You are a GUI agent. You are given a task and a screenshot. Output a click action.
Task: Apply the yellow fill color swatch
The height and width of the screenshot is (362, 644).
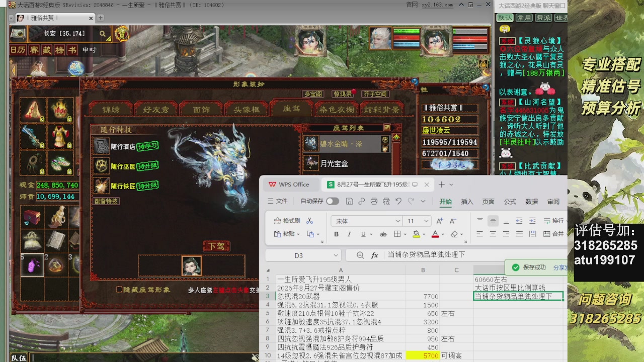pyautogui.click(x=416, y=234)
